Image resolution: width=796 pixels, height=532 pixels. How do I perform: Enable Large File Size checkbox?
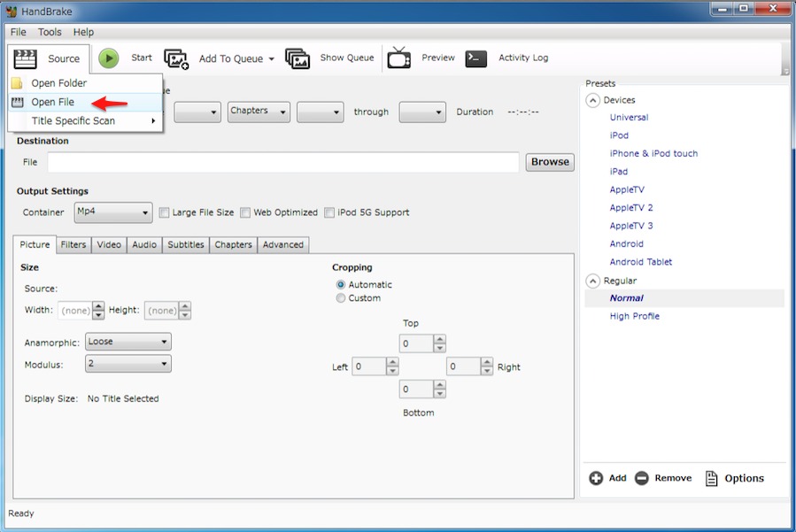164,212
